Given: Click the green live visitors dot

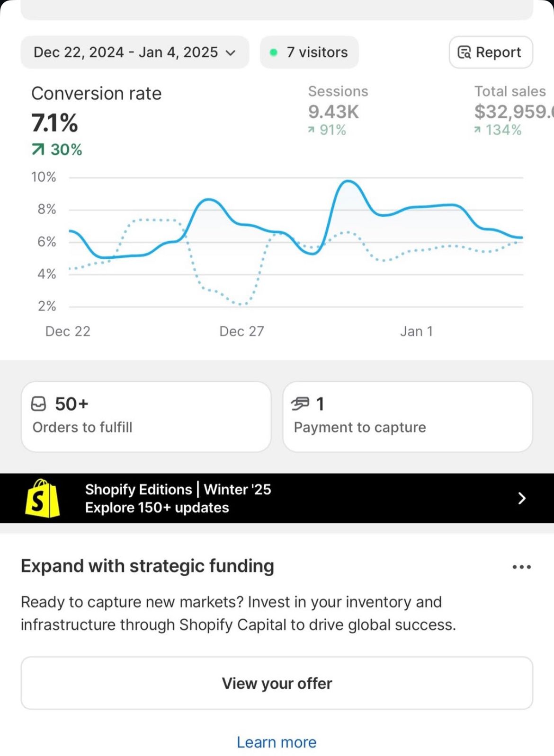Looking at the screenshot, I should [273, 52].
